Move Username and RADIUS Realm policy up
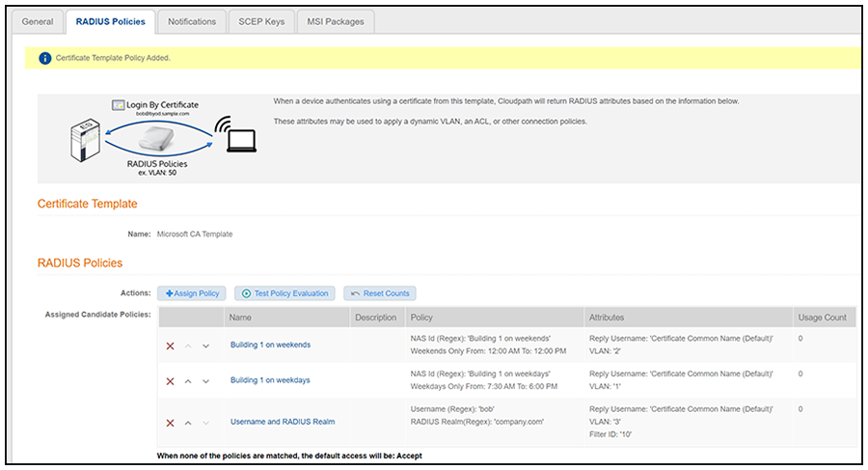The width and height of the screenshot is (868, 470). [x=188, y=423]
